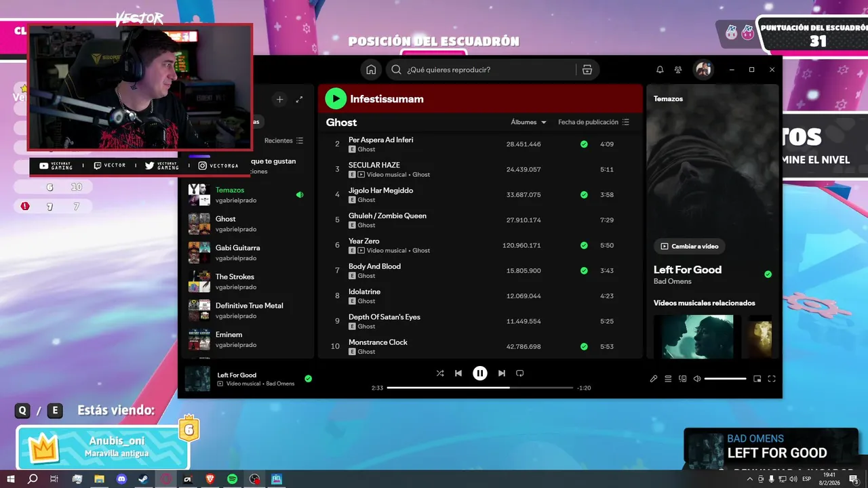The width and height of the screenshot is (868, 488).
Task: Open the Infestissumam album title
Action: tap(387, 99)
